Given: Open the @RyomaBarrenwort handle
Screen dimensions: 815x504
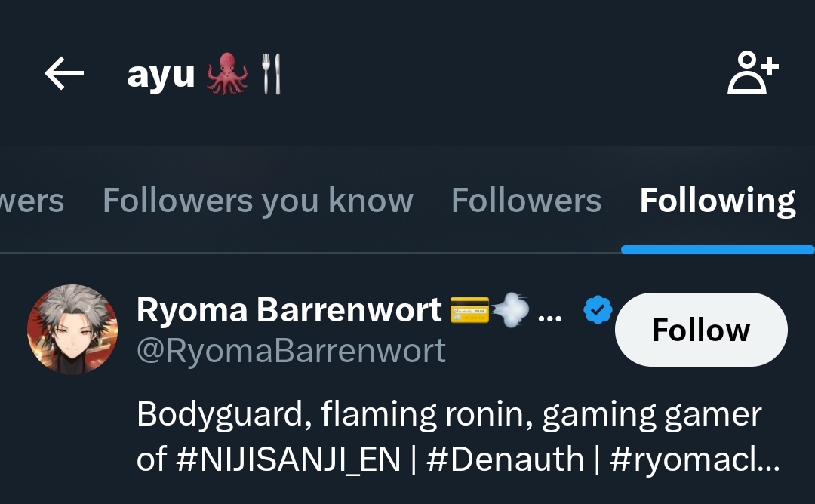Looking at the screenshot, I should click(x=291, y=351).
